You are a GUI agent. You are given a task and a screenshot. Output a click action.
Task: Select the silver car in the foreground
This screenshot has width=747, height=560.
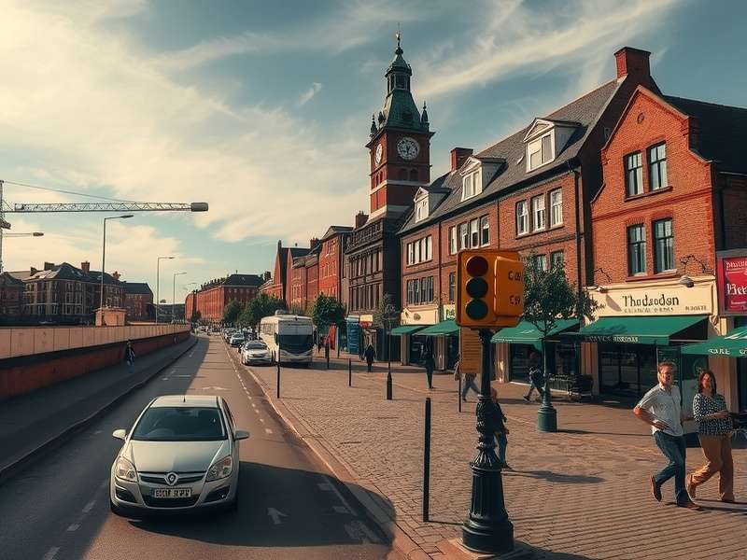(x=178, y=453)
